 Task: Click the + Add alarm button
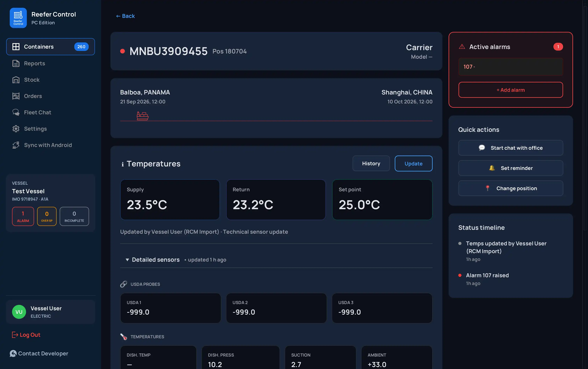click(x=511, y=90)
